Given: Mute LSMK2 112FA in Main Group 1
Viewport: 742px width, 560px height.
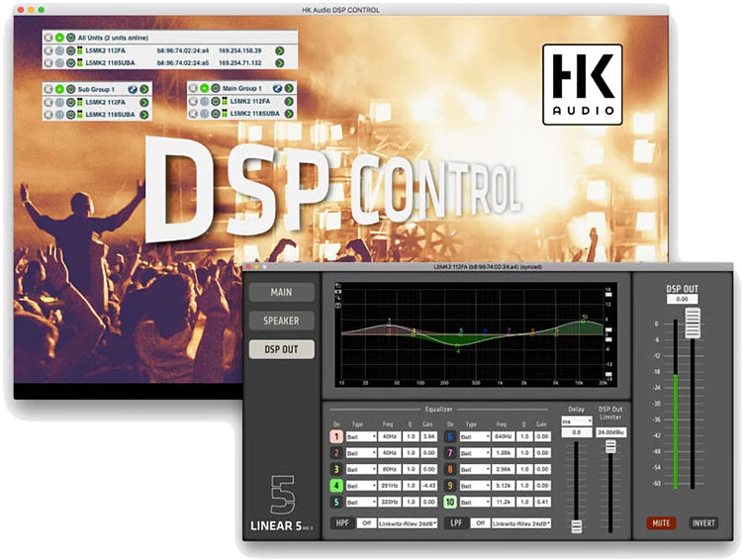Looking at the screenshot, I should click(193, 101).
